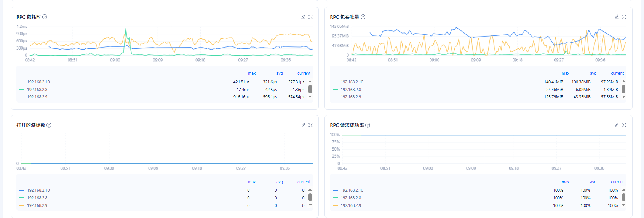Click legend scrollbar thumb in 打开的游标数 panel
Screen dimensions: 644x218
[310, 197]
